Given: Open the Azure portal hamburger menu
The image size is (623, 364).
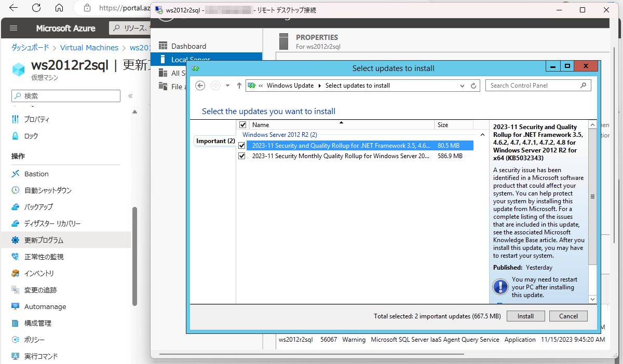Looking at the screenshot, I should [13, 28].
